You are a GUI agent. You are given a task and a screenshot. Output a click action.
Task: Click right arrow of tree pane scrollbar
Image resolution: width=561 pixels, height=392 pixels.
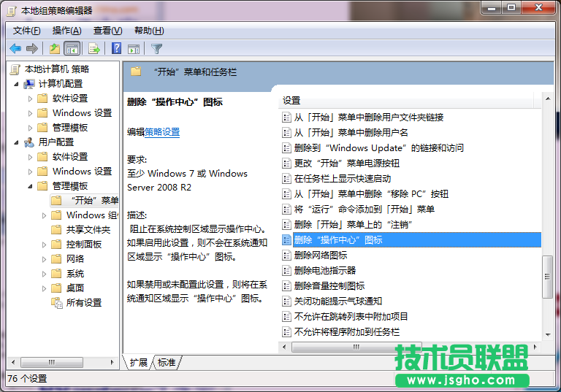pos(112,362)
